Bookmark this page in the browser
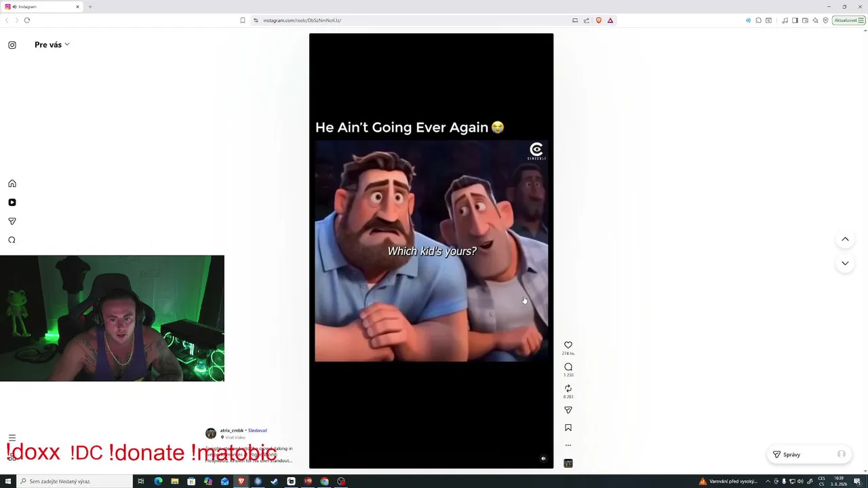The height and width of the screenshot is (488, 868). [x=243, y=20]
